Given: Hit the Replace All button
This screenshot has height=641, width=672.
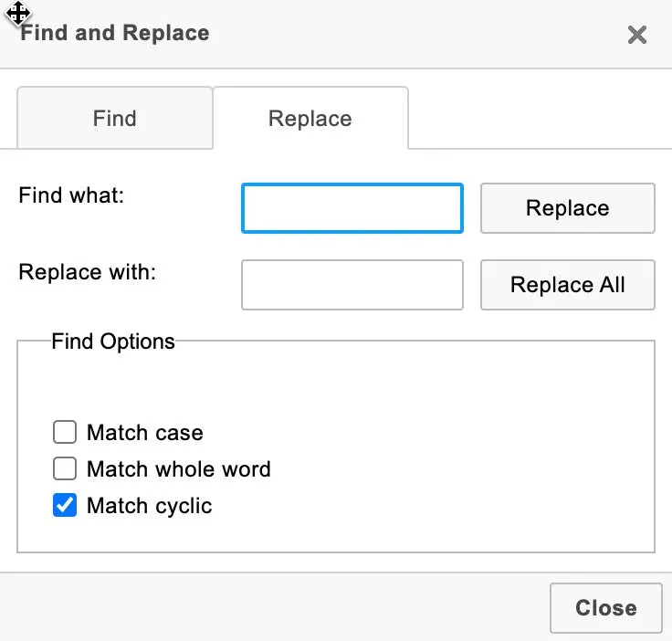Looking at the screenshot, I should coord(567,285).
